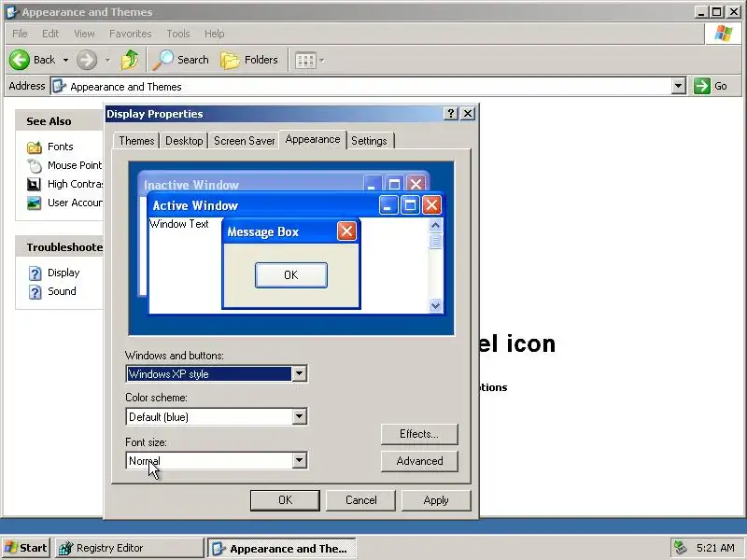Switch to the Screen Saver tab
This screenshot has height=560, width=747.
tap(244, 141)
